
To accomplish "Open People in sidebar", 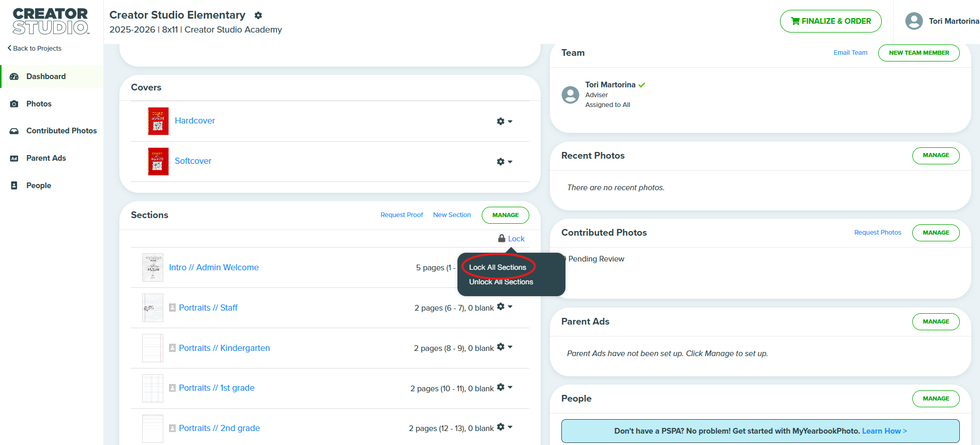I will pyautogui.click(x=39, y=186).
